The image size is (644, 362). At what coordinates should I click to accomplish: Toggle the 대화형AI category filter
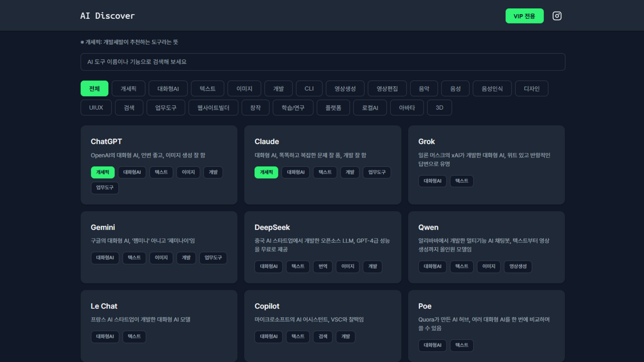coord(168,88)
